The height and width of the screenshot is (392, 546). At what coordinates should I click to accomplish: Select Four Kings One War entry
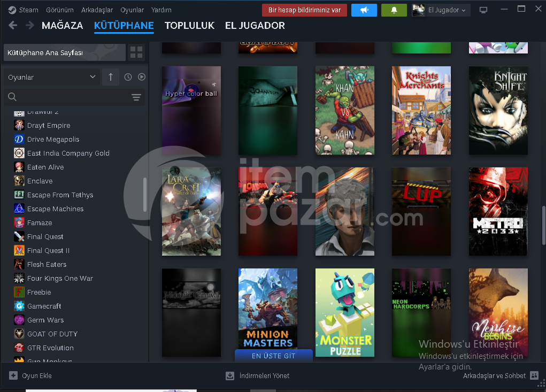[60, 279]
